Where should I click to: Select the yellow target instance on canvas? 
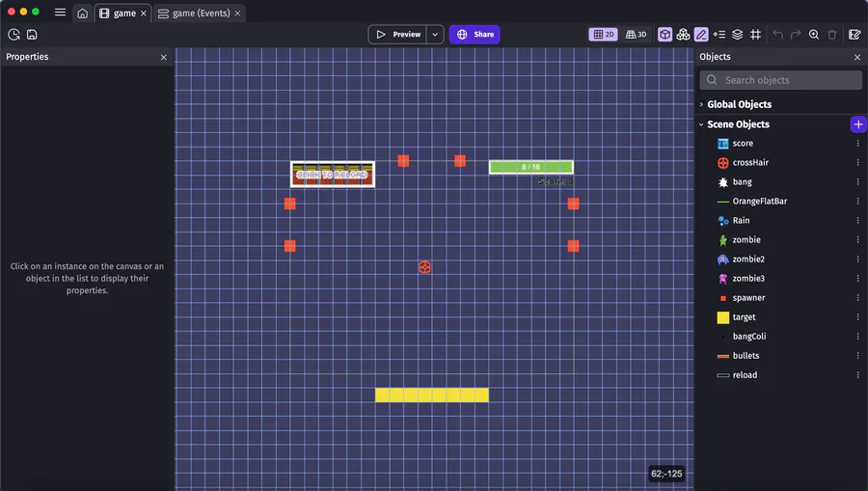[432, 395]
